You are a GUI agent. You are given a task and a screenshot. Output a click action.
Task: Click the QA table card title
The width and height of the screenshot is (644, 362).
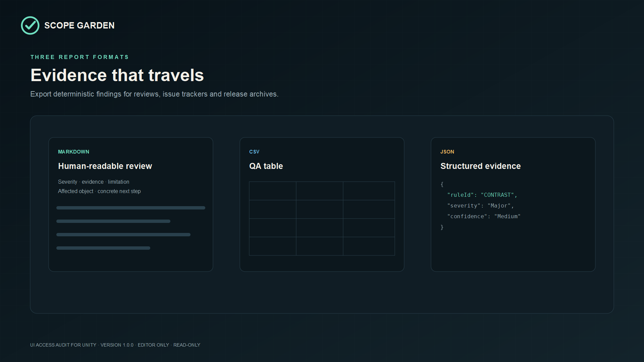tap(266, 166)
